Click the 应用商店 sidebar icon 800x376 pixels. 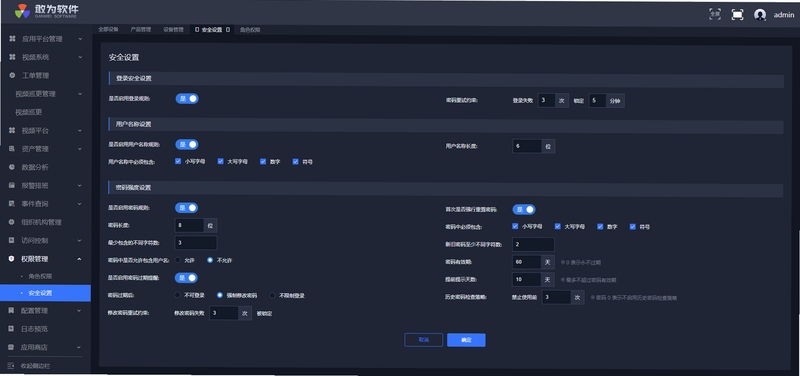coord(12,347)
